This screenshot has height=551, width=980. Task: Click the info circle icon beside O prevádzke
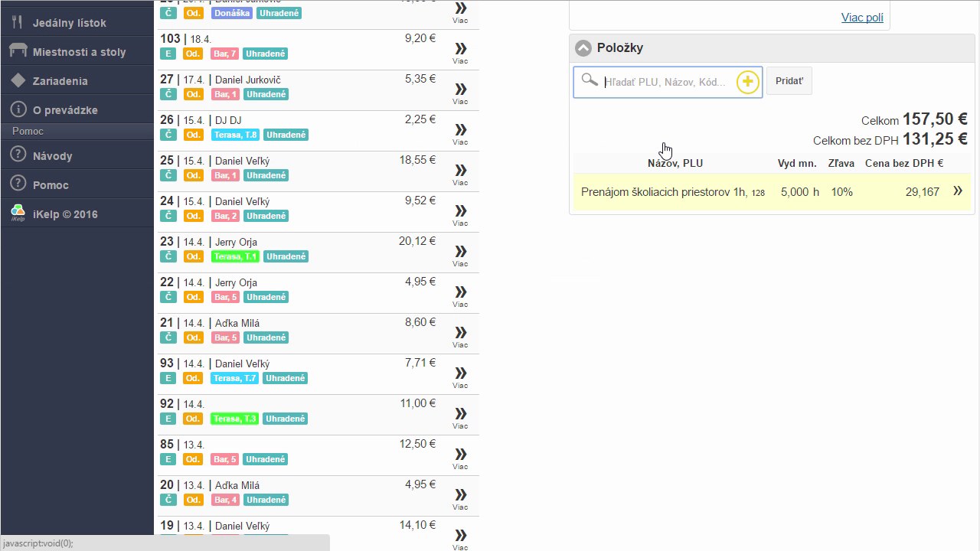18,109
